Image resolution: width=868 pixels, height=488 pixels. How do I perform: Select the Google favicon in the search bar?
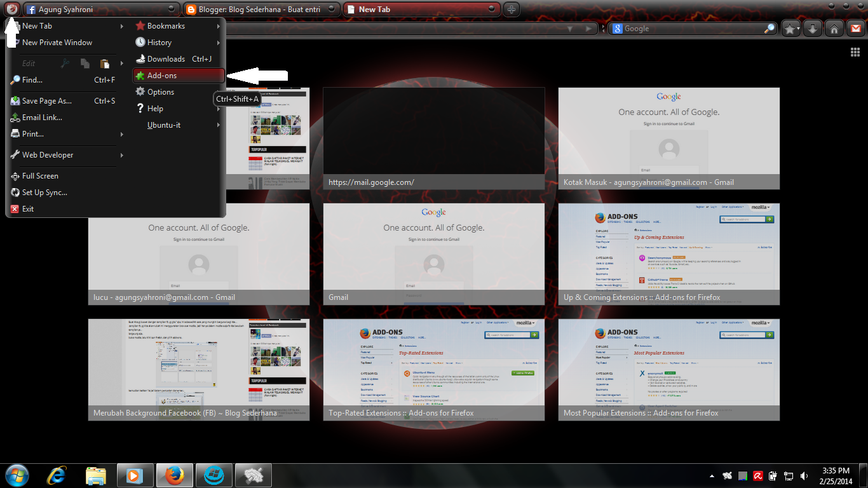pyautogui.click(x=617, y=28)
